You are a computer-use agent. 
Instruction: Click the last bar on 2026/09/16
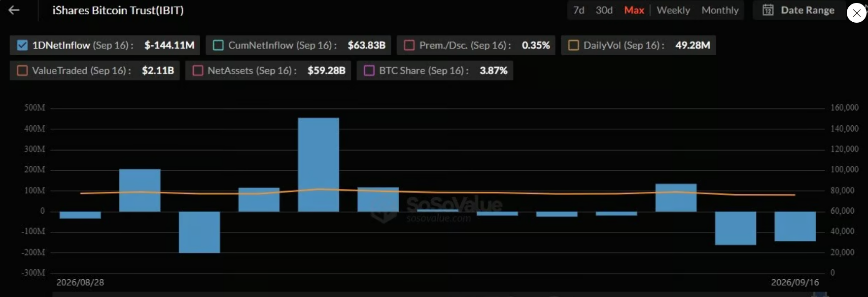[795, 226]
